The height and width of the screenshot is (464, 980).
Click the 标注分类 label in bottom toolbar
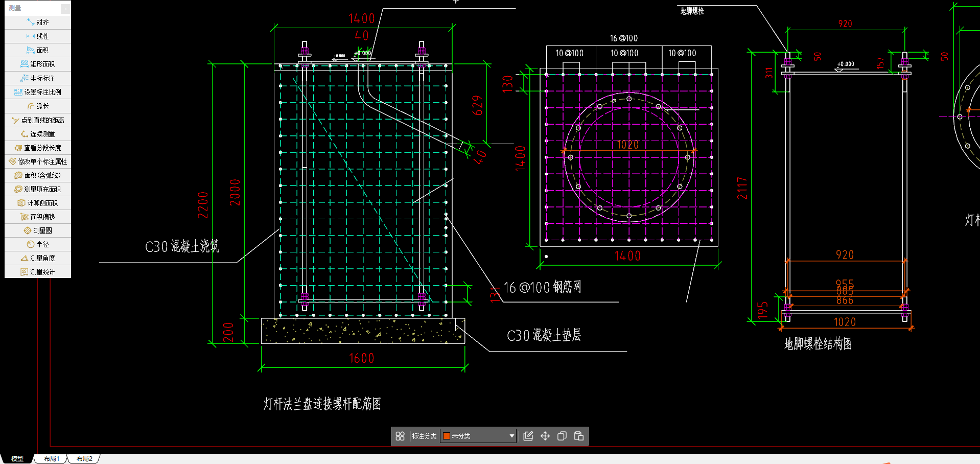point(424,436)
